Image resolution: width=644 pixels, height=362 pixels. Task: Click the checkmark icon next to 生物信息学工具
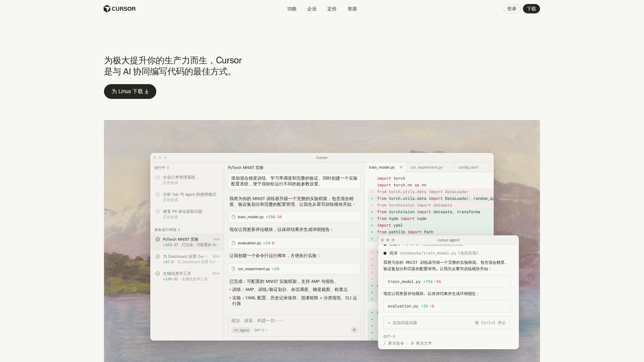coord(158,274)
